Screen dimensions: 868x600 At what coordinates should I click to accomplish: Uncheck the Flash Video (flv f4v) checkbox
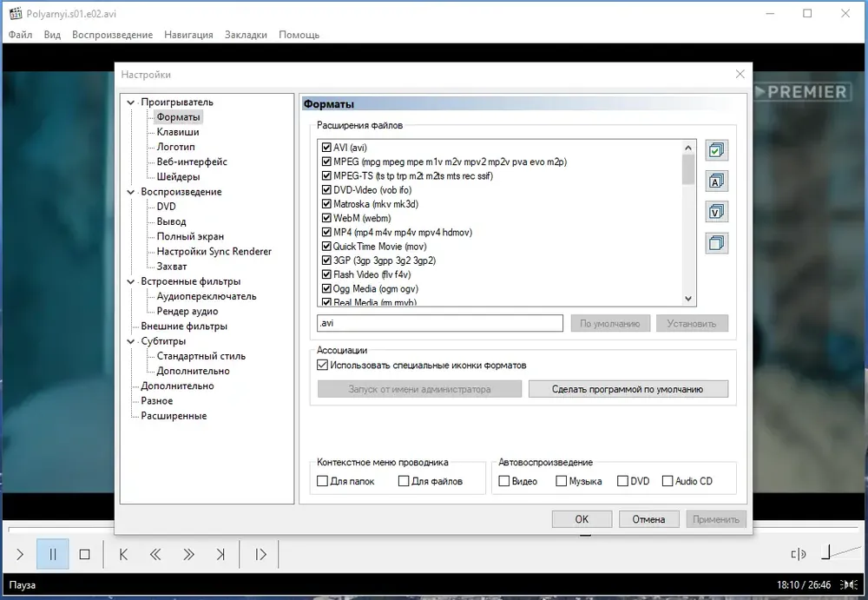coord(326,274)
